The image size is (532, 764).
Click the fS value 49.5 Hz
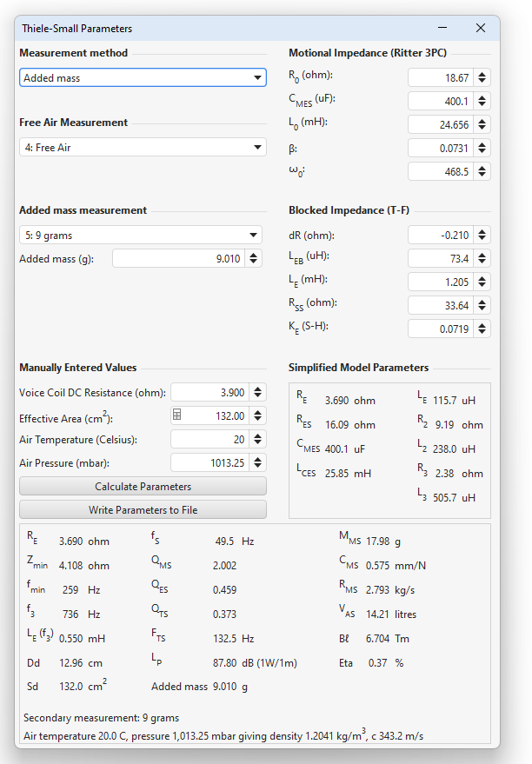coord(235,541)
